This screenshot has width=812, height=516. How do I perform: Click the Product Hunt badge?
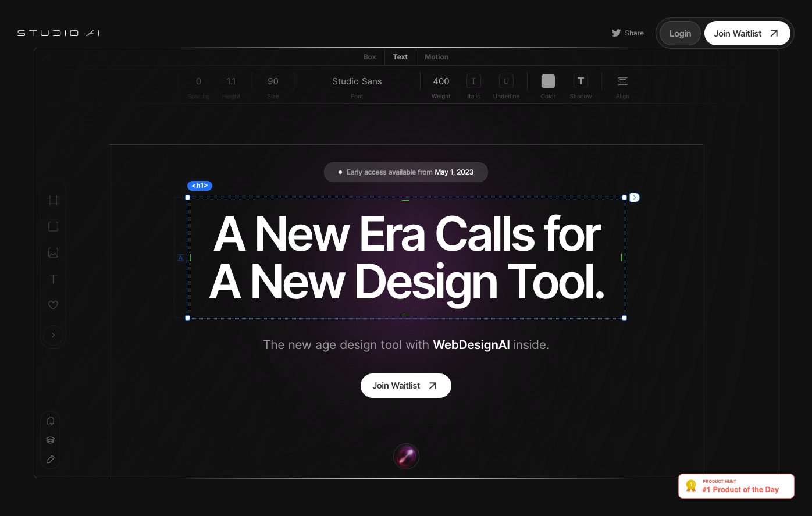736,486
